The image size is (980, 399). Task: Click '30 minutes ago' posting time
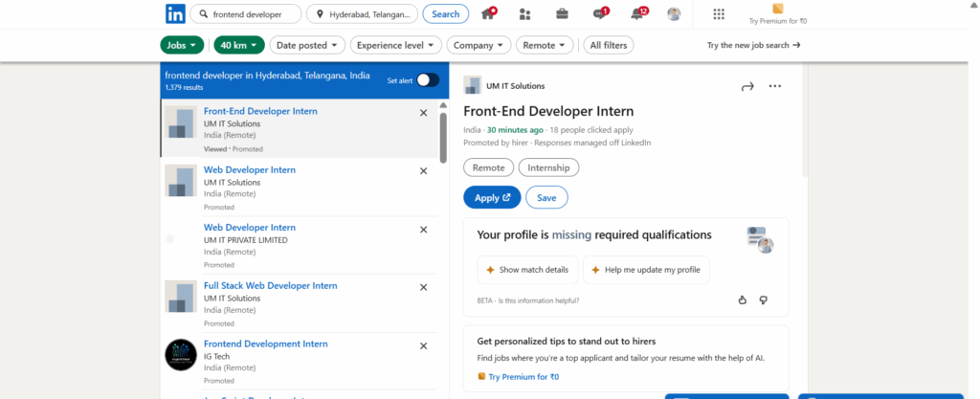point(515,130)
